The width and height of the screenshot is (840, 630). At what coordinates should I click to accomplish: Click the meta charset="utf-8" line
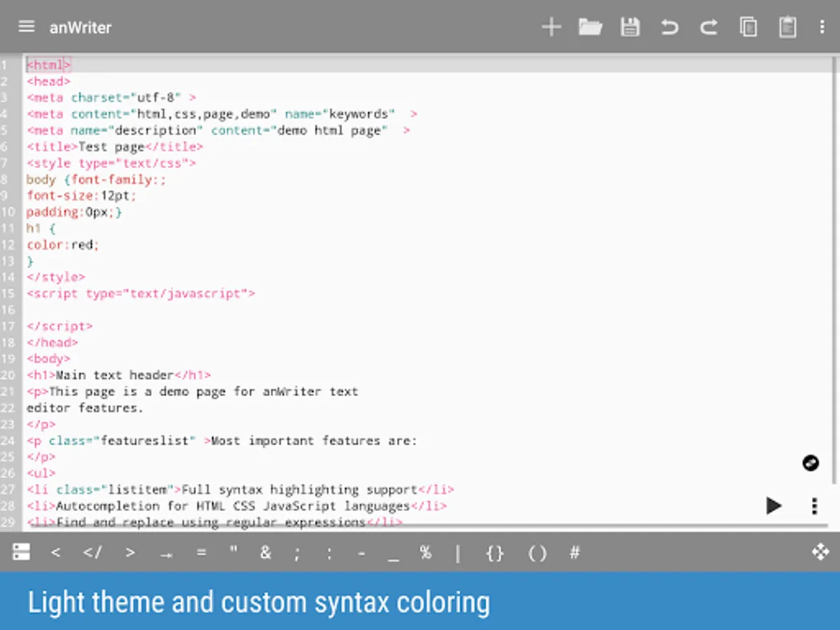(x=111, y=98)
